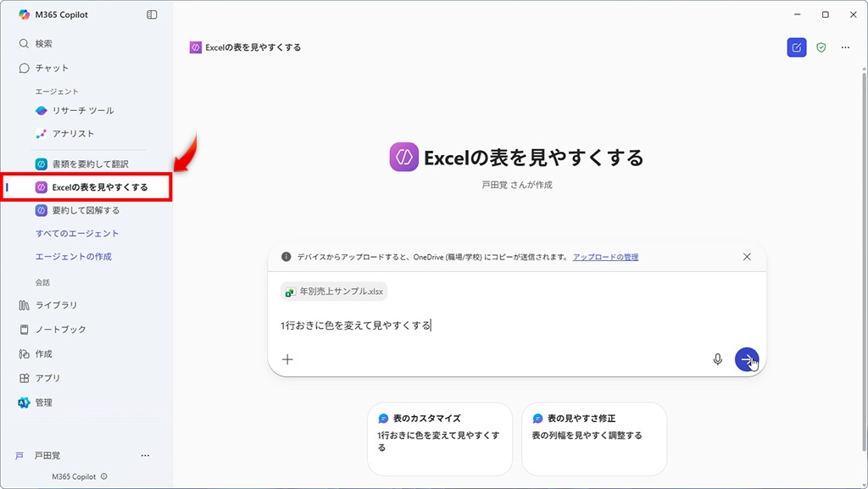This screenshot has height=489, width=868.
Task: Open 検索 in the sidebar
Action: tap(43, 43)
